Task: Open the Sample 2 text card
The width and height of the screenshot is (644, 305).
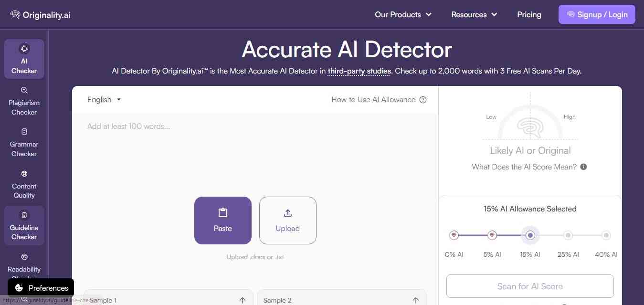Action: [342, 297]
